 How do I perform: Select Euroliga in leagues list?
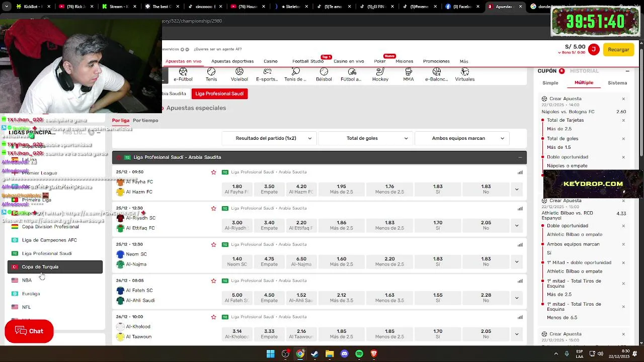pyautogui.click(x=31, y=294)
